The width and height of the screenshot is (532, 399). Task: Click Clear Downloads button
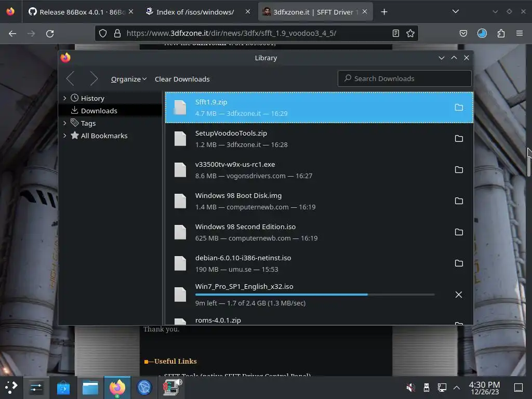tap(182, 79)
